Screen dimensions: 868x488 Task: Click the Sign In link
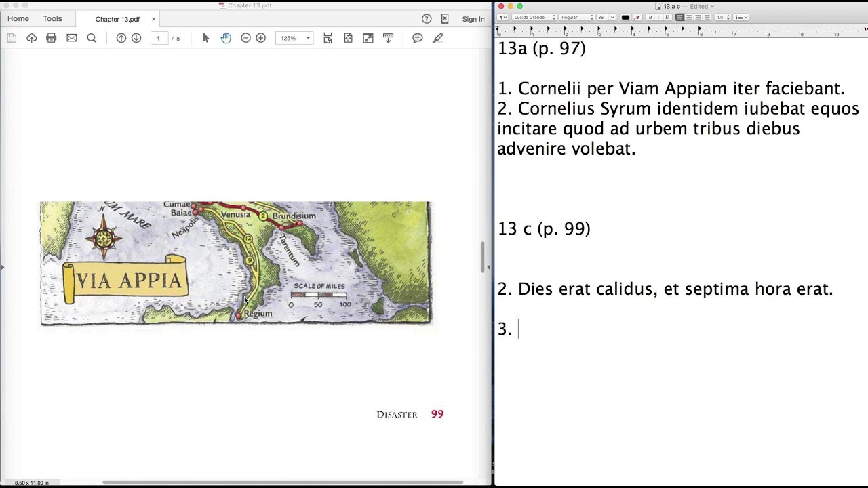[x=473, y=19]
